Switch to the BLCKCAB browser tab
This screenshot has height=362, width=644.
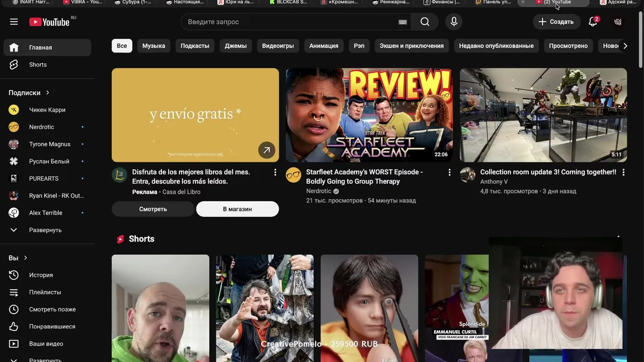[x=288, y=3]
